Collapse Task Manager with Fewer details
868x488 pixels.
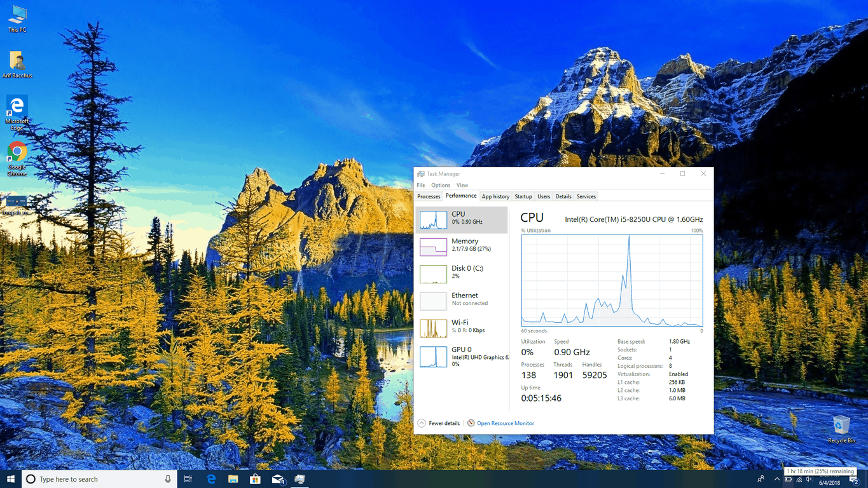tap(439, 423)
